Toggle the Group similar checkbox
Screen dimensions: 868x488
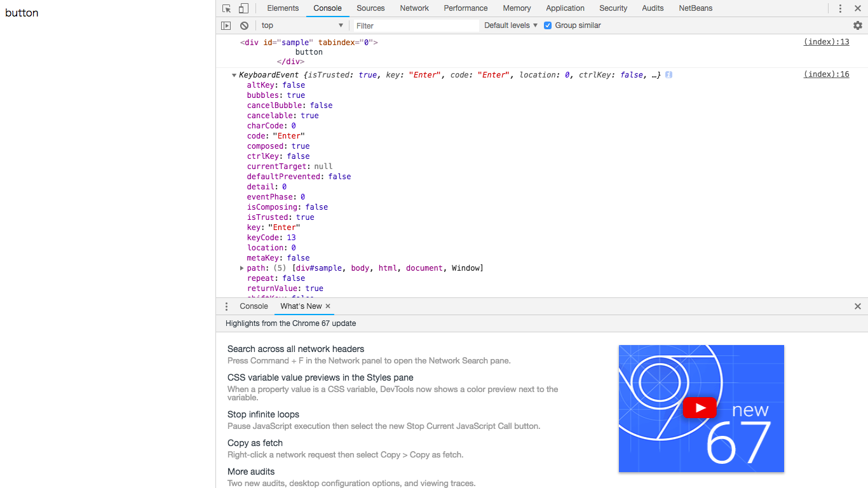[x=548, y=25]
